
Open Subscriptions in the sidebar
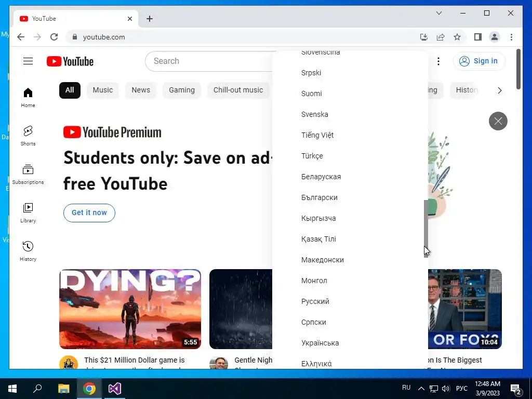(x=28, y=175)
